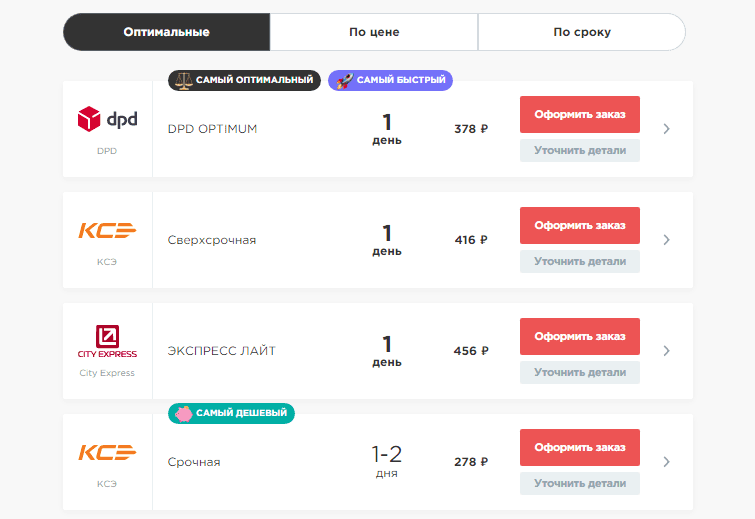Click the KCE logo in Сверхсрочная row
Screen dimensions: 755x519
[107, 231]
